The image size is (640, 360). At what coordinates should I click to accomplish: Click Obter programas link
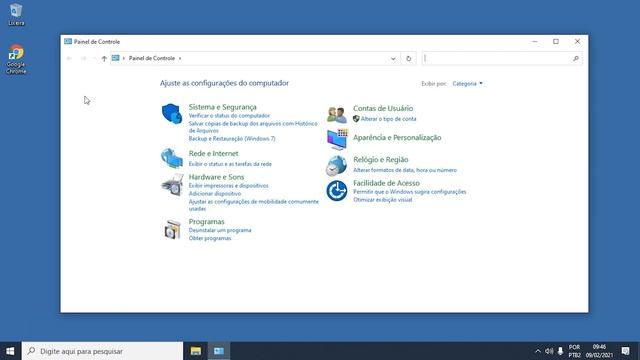tap(210, 238)
